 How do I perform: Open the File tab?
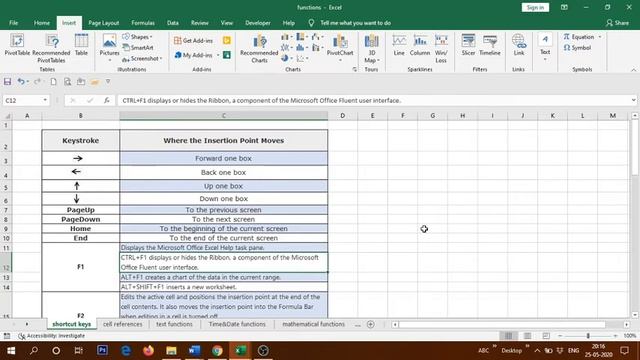point(13,23)
